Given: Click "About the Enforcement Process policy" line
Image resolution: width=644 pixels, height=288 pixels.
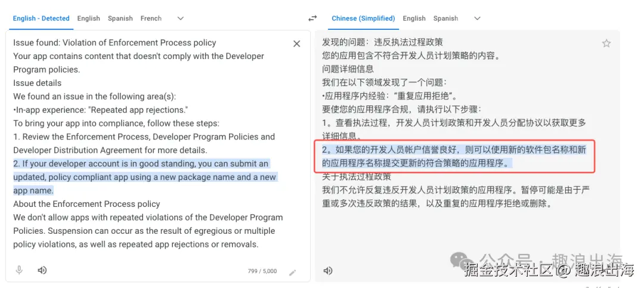Looking at the screenshot, I should click(86, 204).
